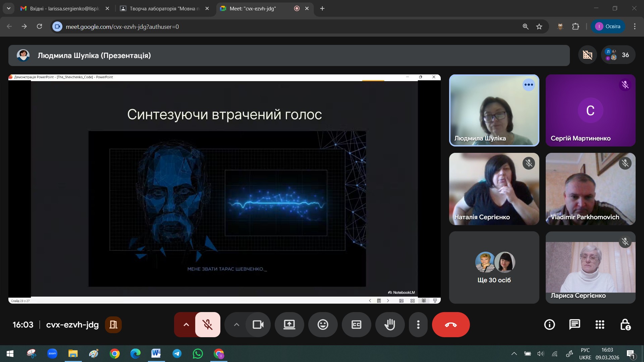The height and width of the screenshot is (362, 644).
Task: Open the activities grid panel
Action: coord(600,324)
